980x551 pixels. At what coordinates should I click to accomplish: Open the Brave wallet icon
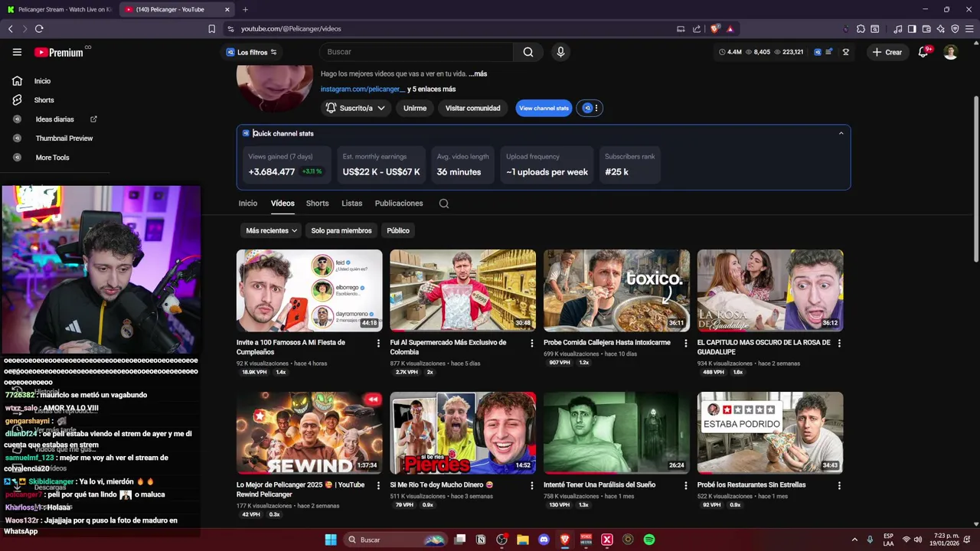point(926,29)
